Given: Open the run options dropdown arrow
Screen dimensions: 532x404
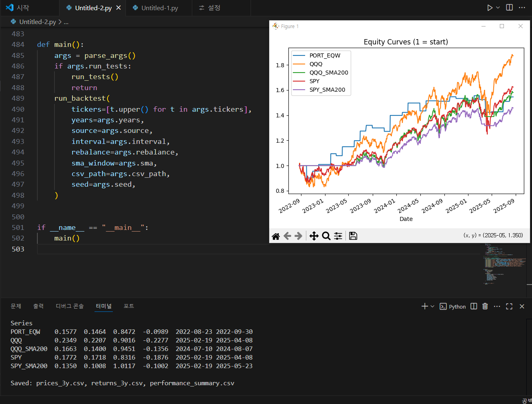Looking at the screenshot, I should (498, 8).
